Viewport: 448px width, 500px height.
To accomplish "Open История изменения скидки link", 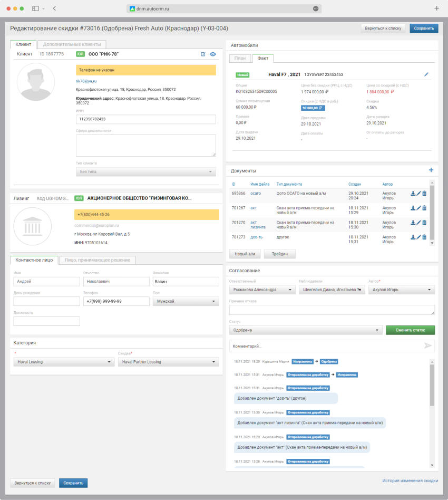I will tap(410, 480).
